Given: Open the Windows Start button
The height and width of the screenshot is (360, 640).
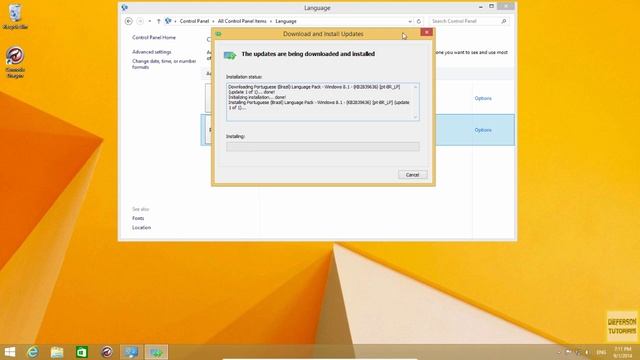Looking at the screenshot, I should pyautogui.click(x=9, y=352).
